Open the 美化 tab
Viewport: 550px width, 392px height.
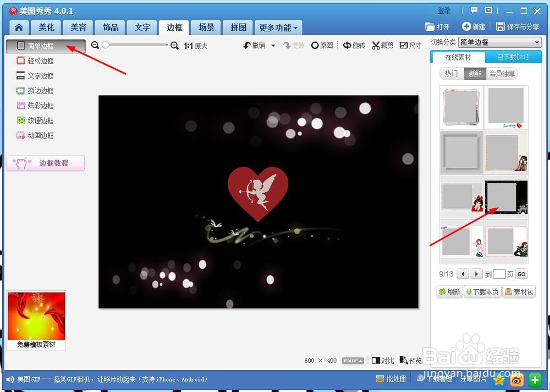click(x=46, y=27)
